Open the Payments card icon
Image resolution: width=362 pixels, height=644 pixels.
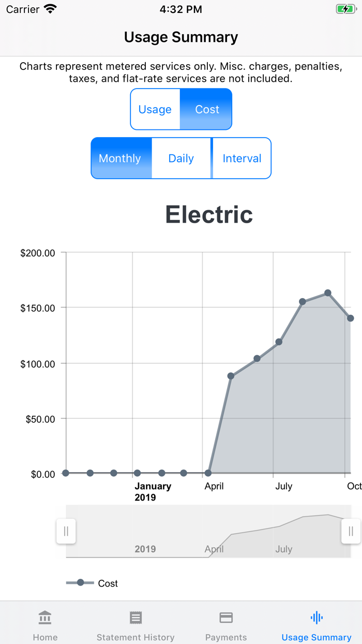226,617
